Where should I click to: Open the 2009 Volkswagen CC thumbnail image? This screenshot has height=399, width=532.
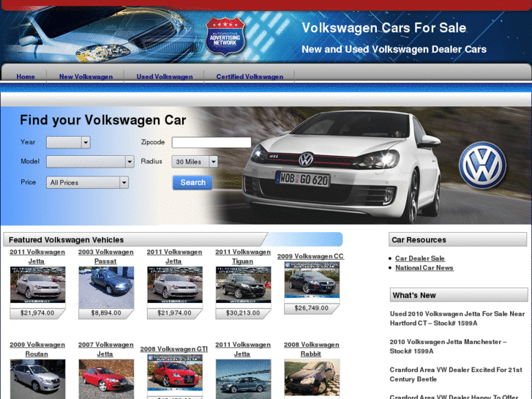tap(312, 280)
